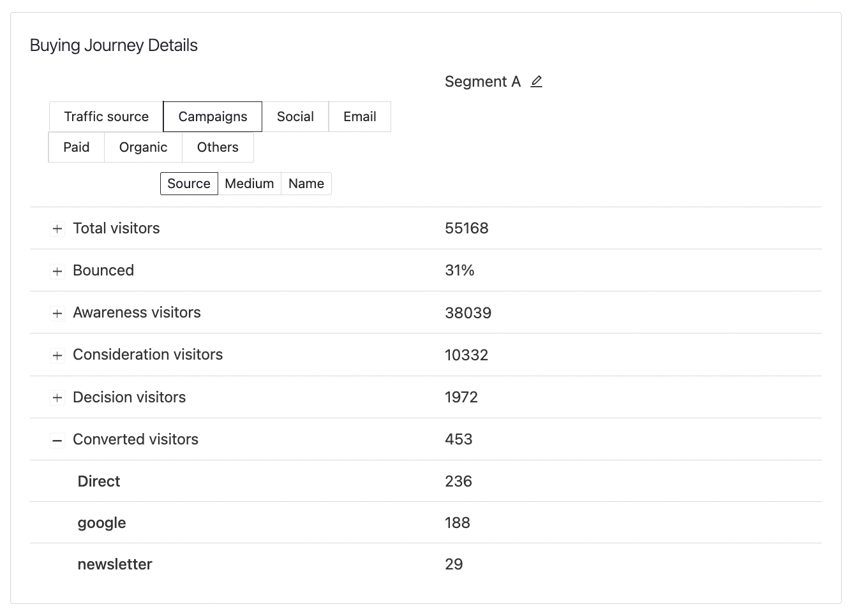Expand the Awareness visitors row

[57, 313]
